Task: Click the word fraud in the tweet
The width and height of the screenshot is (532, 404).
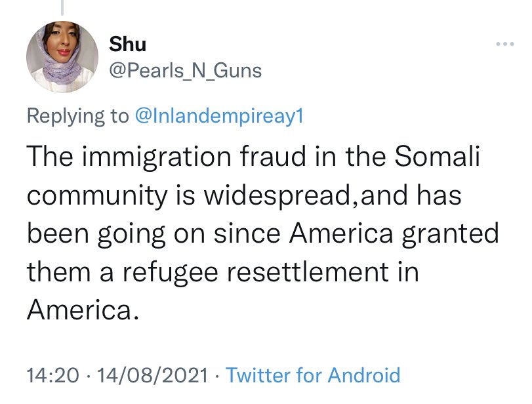Action: 273,156
